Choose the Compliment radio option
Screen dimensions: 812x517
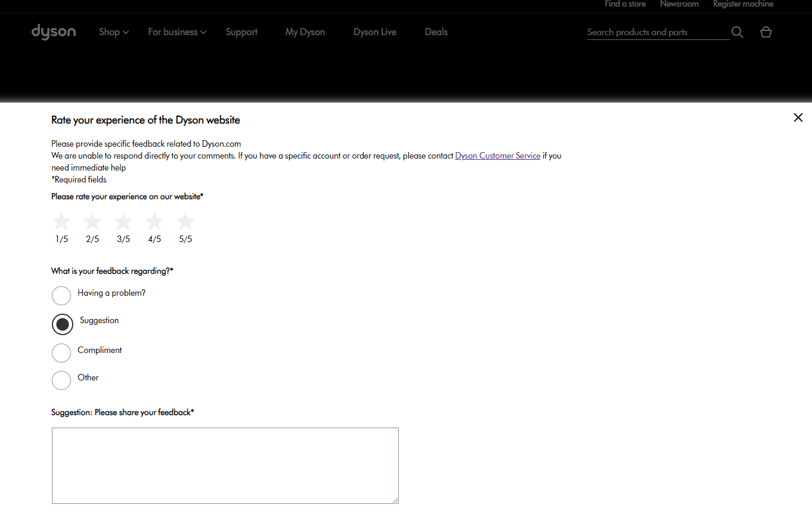61,352
